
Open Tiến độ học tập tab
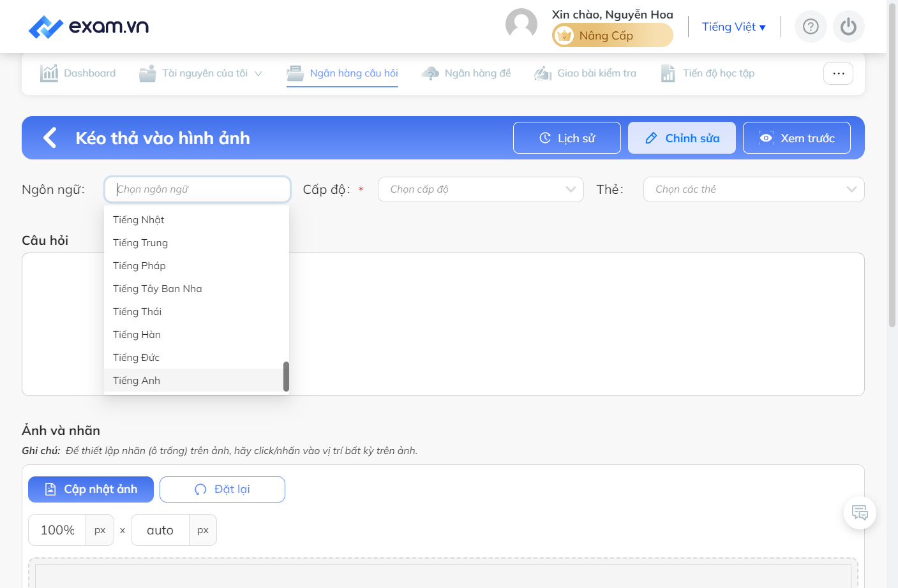(708, 73)
